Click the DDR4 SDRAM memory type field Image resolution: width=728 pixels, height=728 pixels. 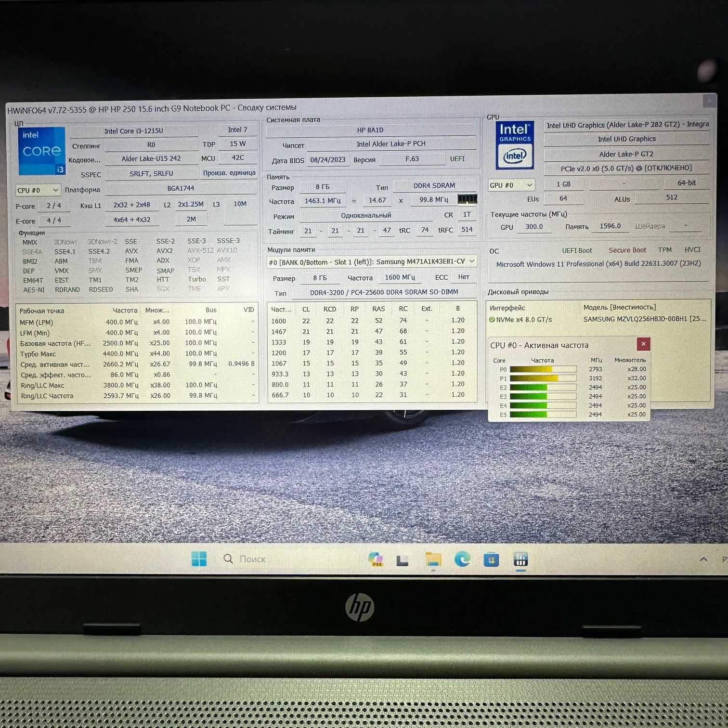tap(434, 185)
